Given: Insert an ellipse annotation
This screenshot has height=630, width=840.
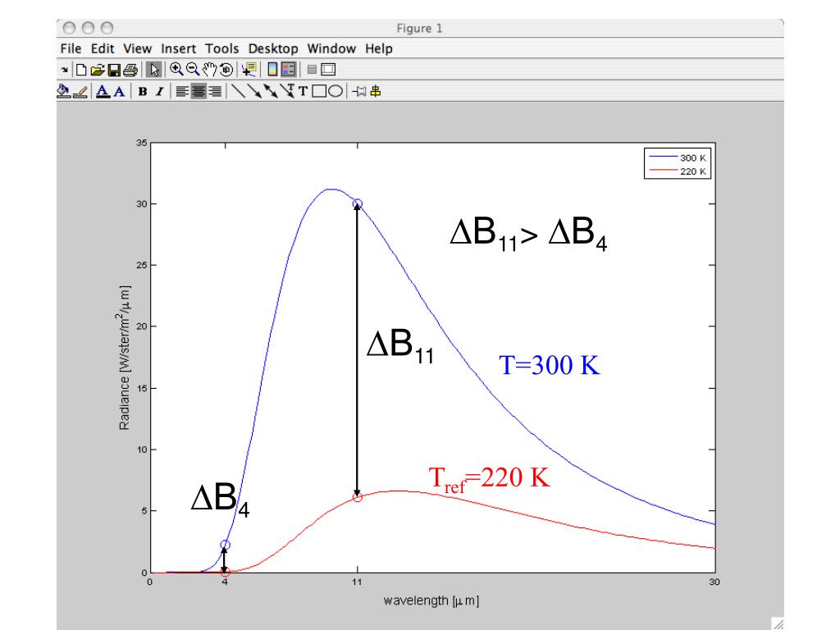Looking at the screenshot, I should [x=336, y=91].
